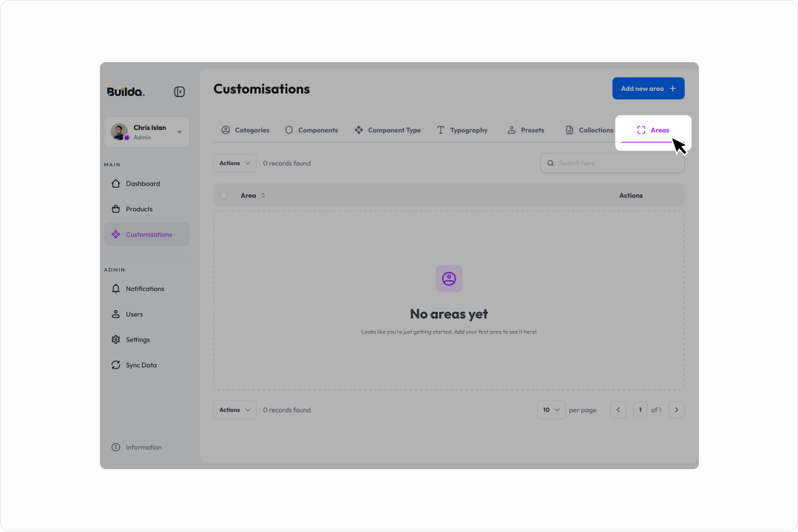Click the Products bag icon
This screenshot has height=532, width=798.
click(x=116, y=209)
